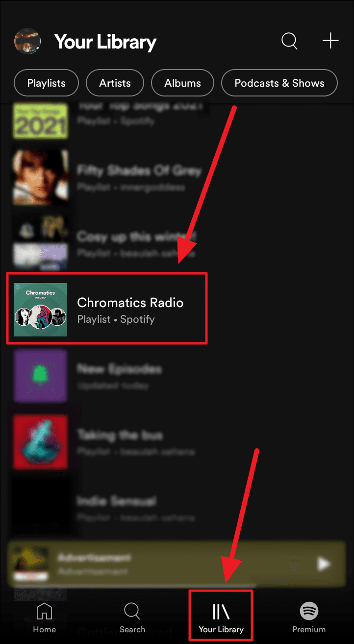Open the Taking the bus playlist thumbnail

(40, 442)
